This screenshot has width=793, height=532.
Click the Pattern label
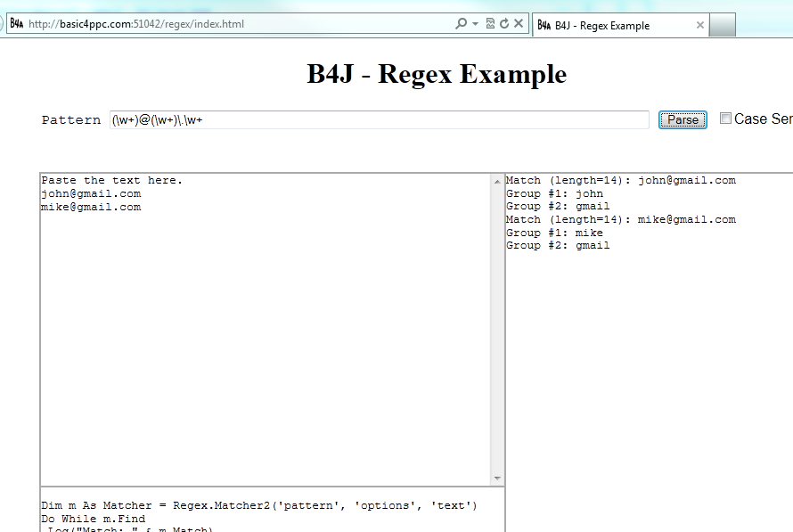click(x=71, y=120)
